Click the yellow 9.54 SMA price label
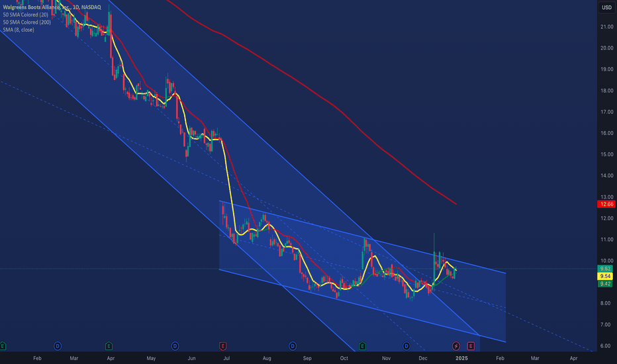This screenshot has height=364, width=617. coord(605,276)
